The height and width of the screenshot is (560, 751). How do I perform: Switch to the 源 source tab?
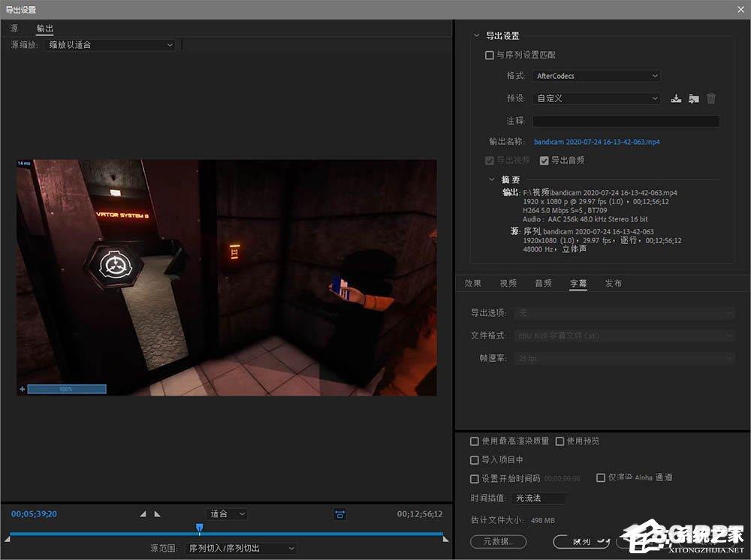point(14,29)
